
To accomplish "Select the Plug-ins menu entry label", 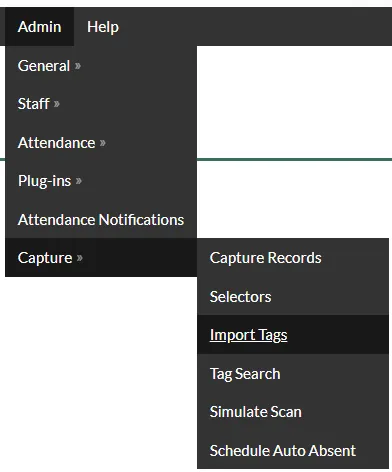I will click(x=44, y=181).
